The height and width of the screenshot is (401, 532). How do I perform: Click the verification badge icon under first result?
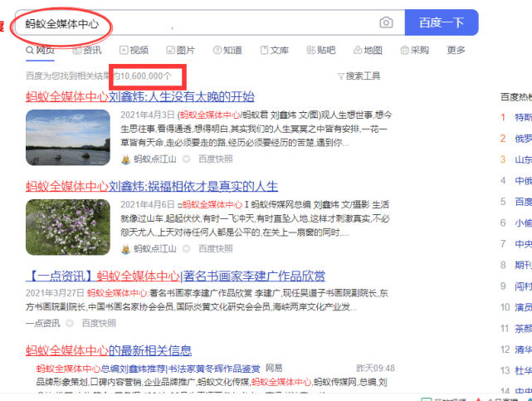186,159
